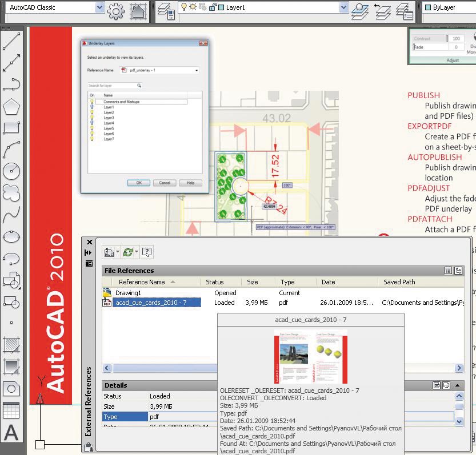Select the Line draw tool
The width and height of the screenshot is (476, 455).
pyautogui.click(x=11, y=41)
